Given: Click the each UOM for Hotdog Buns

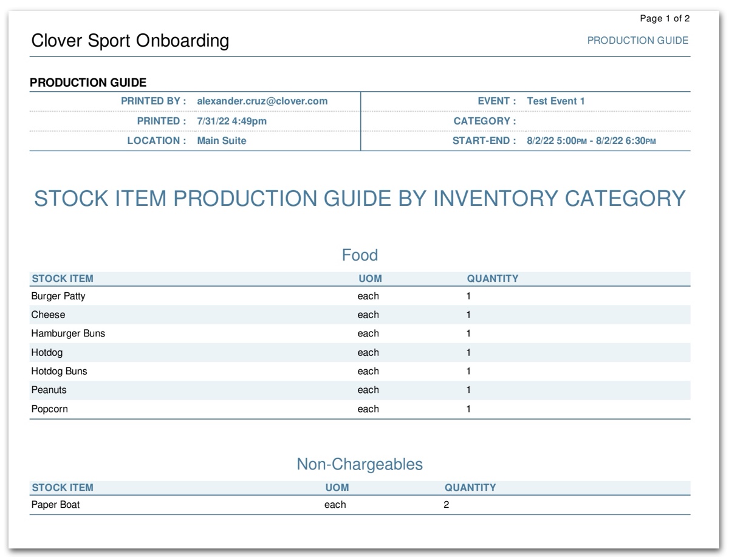Looking at the screenshot, I should (x=368, y=371).
